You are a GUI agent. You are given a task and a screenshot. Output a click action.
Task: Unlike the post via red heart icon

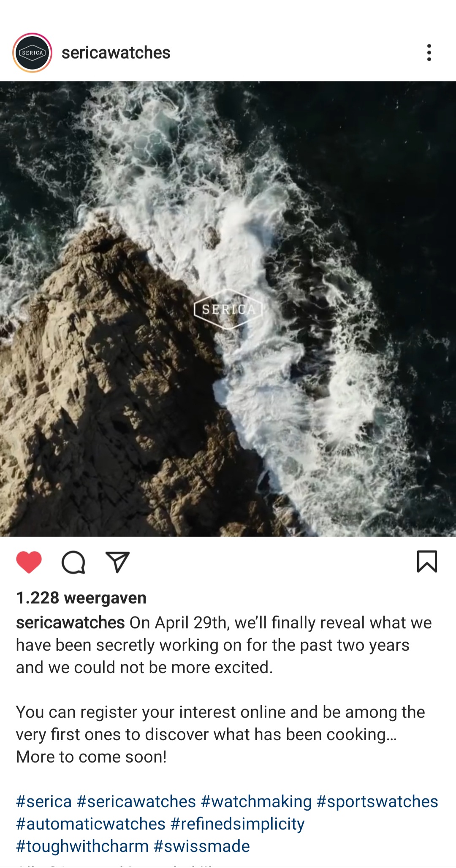coord(29,562)
